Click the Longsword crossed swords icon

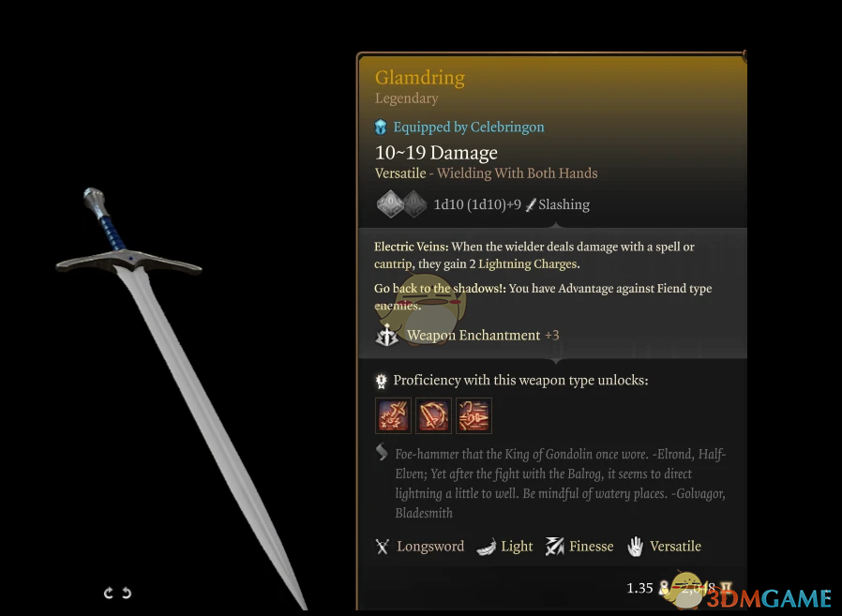[382, 547]
